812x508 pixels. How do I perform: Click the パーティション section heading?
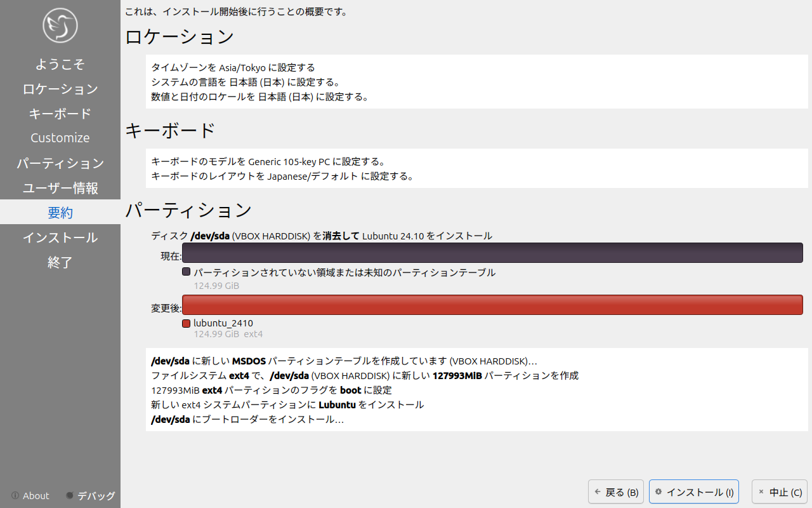tap(188, 210)
